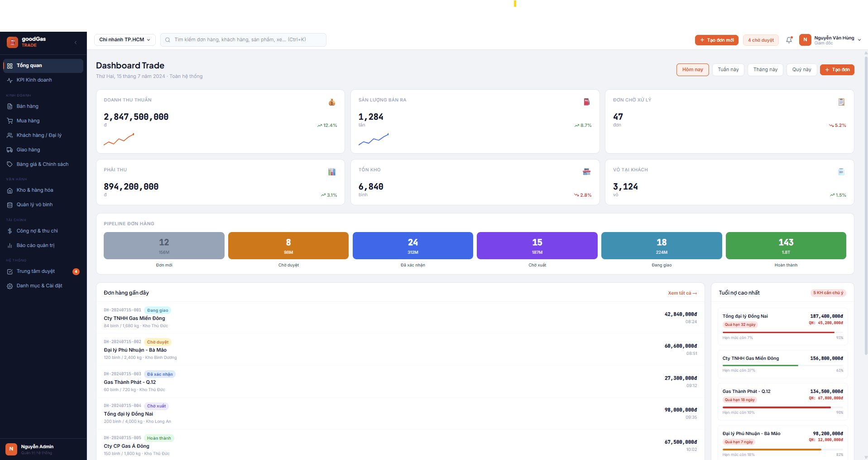Click the money bag icon in Doanh thu thuần
Screen dimensions: 868x460
click(x=332, y=102)
